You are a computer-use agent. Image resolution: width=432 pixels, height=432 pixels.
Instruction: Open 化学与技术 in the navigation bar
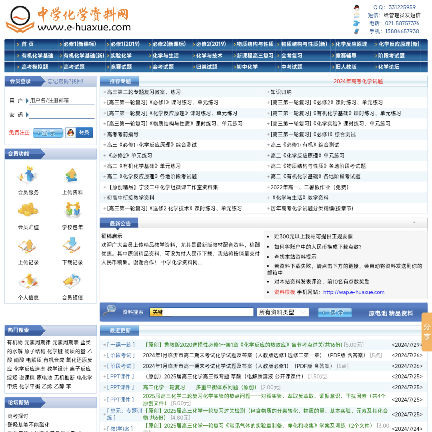(209, 55)
